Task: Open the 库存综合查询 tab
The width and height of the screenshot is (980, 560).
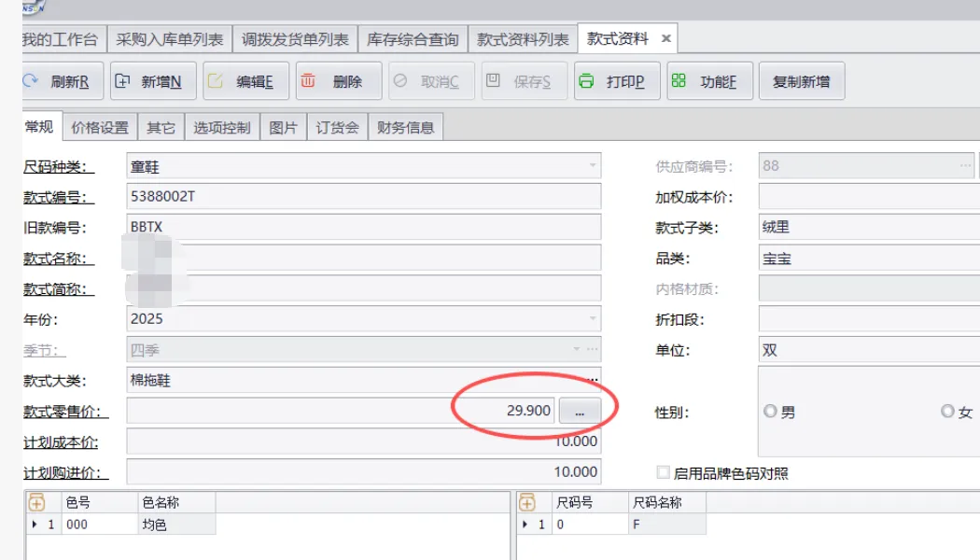Action: click(x=413, y=39)
